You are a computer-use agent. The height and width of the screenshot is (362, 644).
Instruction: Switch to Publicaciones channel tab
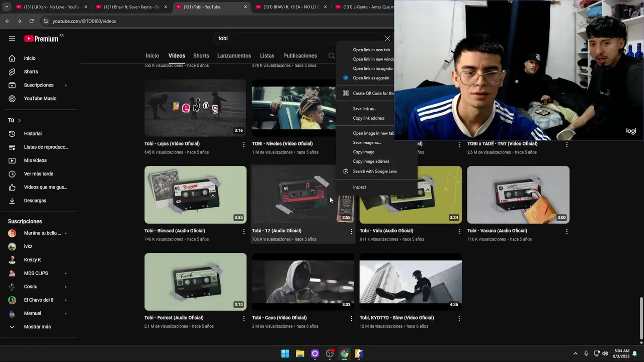click(x=300, y=56)
